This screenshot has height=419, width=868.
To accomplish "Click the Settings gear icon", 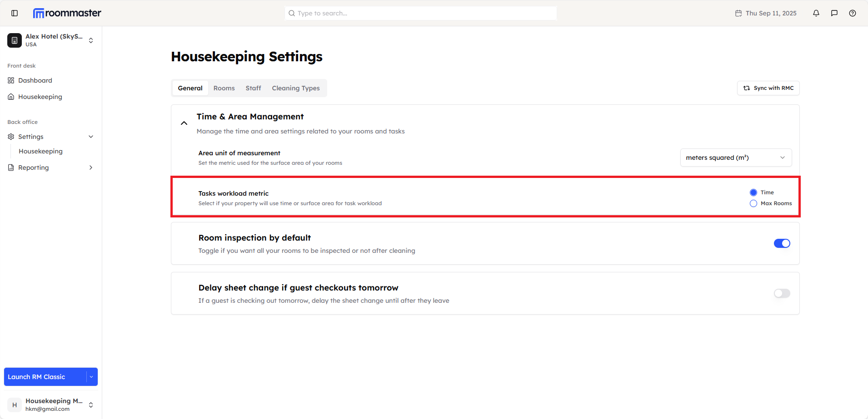I will [10, 137].
